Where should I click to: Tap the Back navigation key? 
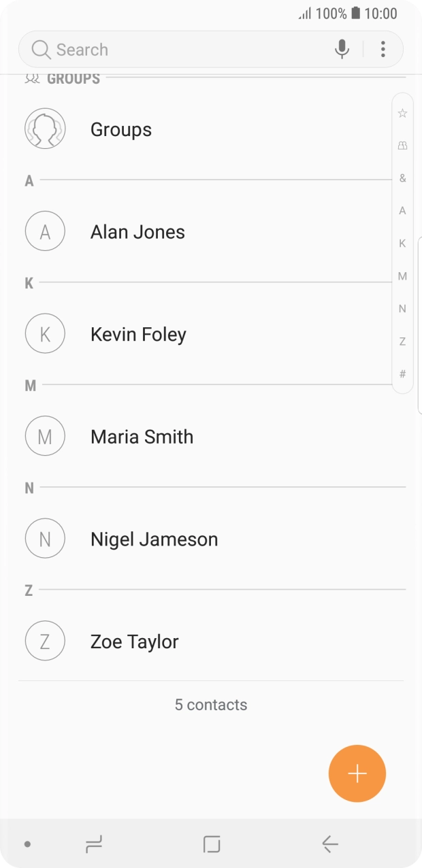coord(329,844)
